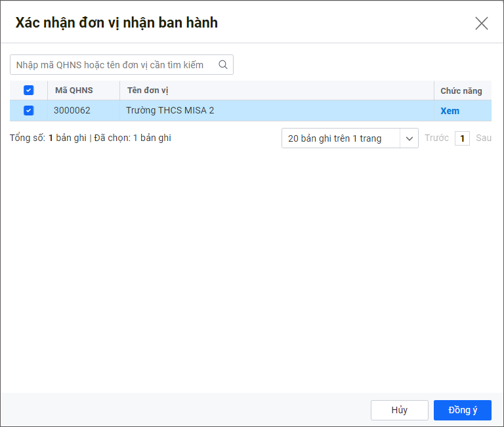Uncheck the row checkbox for 3000062
504x427 pixels.
(28, 111)
